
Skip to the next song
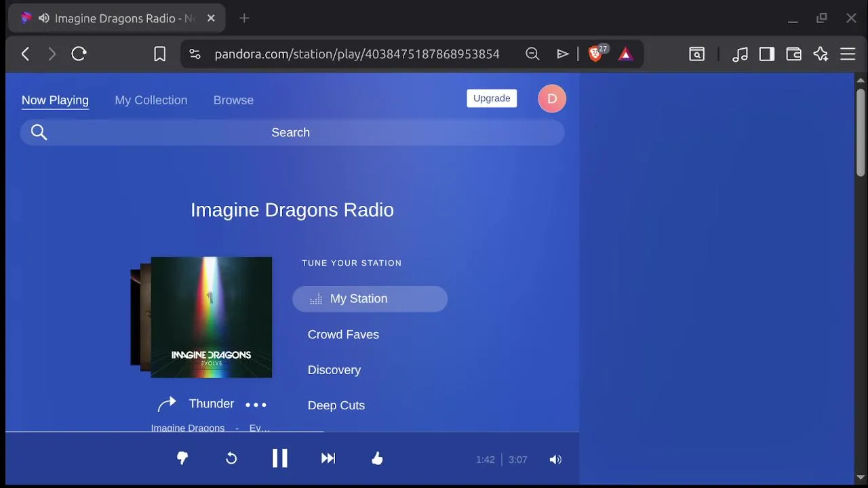[x=328, y=459]
